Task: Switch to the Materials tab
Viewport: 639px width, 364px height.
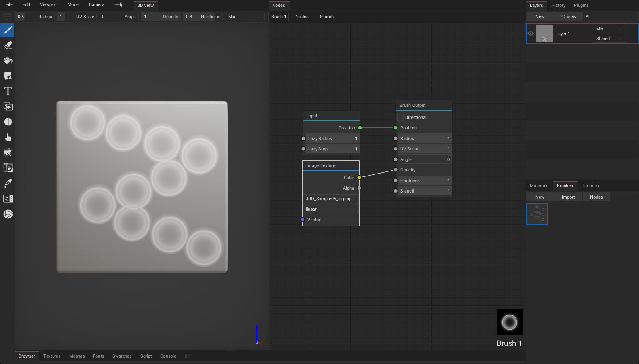Action: [539, 186]
